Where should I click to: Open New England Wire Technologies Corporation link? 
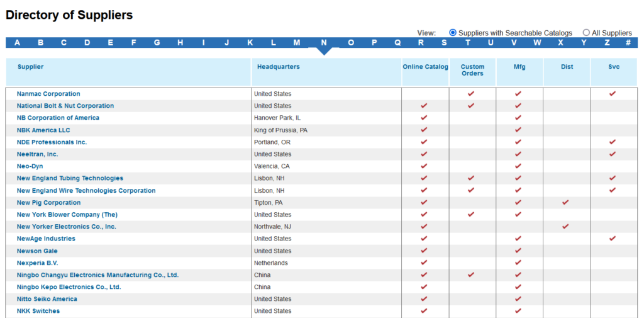pos(86,190)
